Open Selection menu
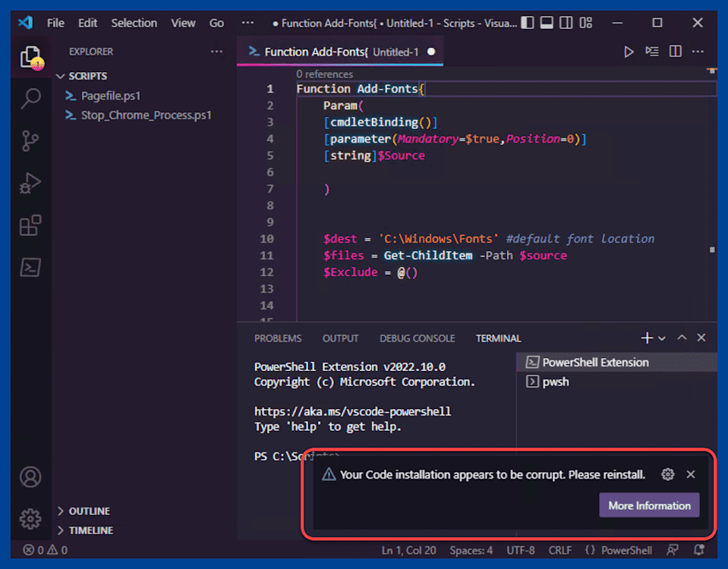The height and width of the screenshot is (569, 728). coord(134,23)
